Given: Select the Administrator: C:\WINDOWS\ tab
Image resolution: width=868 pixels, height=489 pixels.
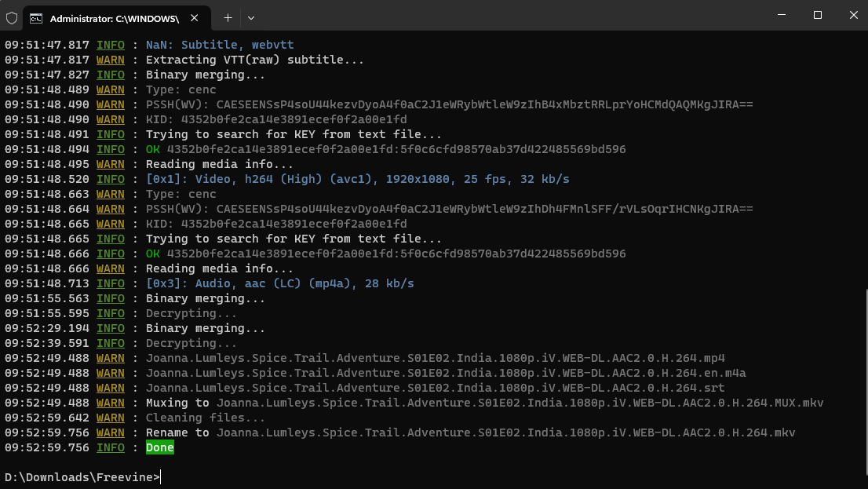Looking at the screenshot, I should (114, 17).
